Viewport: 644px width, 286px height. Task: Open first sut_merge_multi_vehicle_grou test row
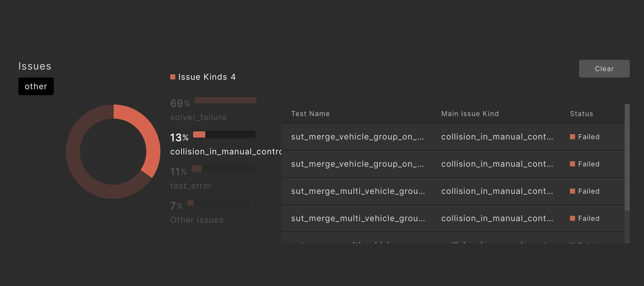[x=358, y=191]
